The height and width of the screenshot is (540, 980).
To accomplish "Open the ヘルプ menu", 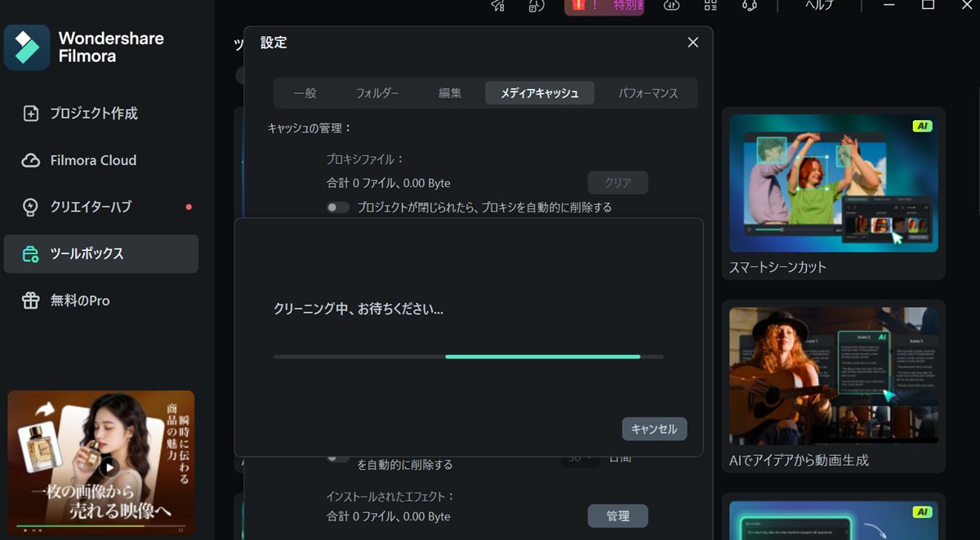I will point(819,6).
